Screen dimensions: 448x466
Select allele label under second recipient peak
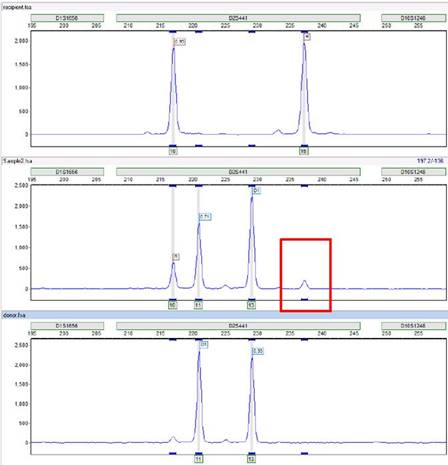click(303, 152)
